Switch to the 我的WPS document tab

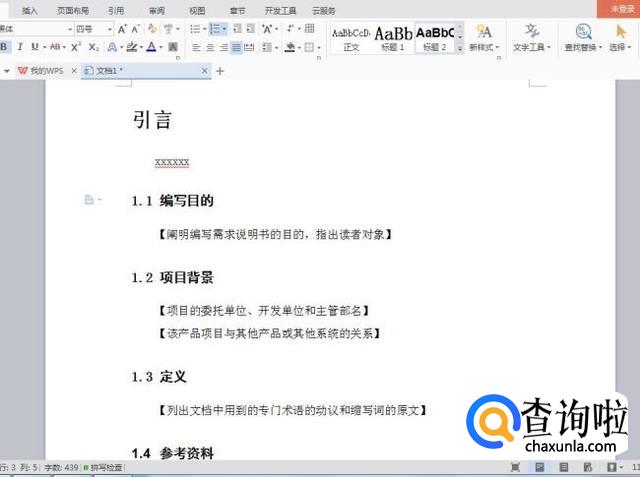point(45,71)
